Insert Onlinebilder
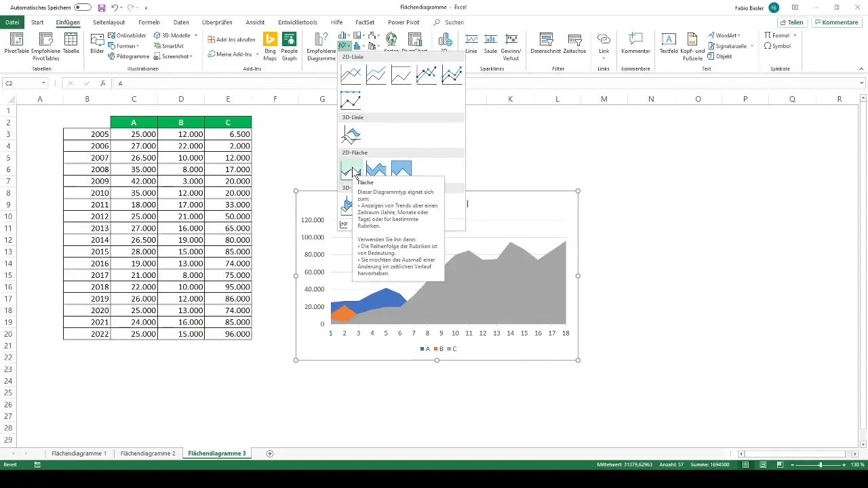The width and height of the screenshot is (868, 488). (x=126, y=35)
